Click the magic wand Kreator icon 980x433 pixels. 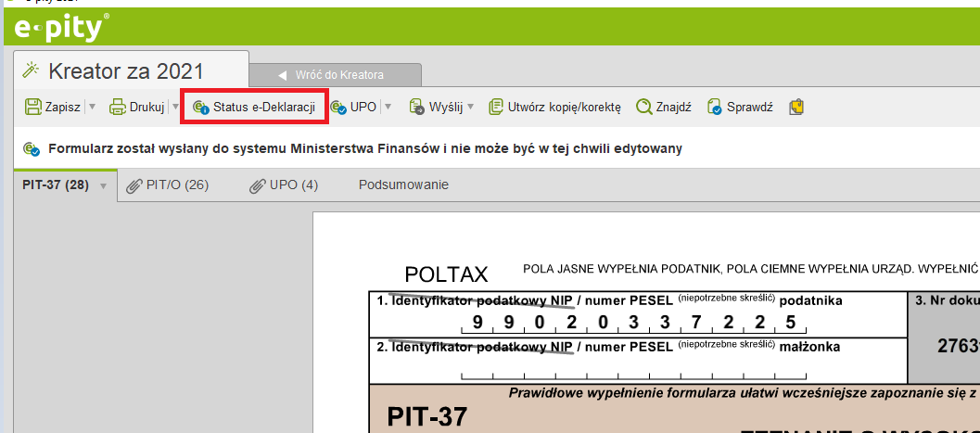point(31,70)
